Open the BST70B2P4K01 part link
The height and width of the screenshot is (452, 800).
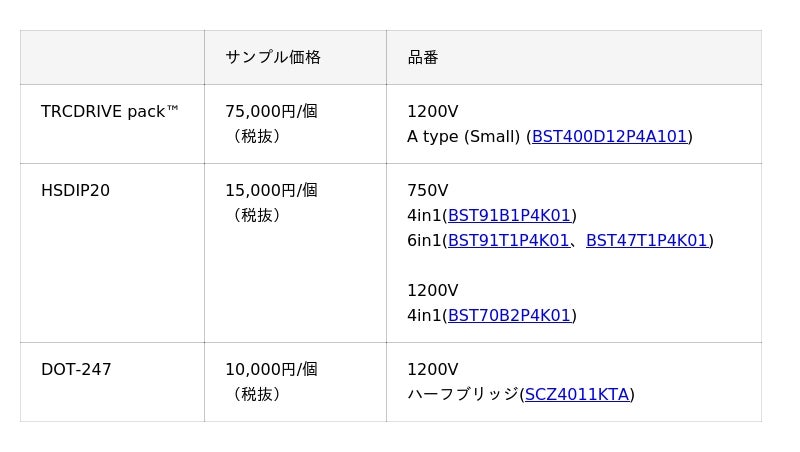pos(509,316)
